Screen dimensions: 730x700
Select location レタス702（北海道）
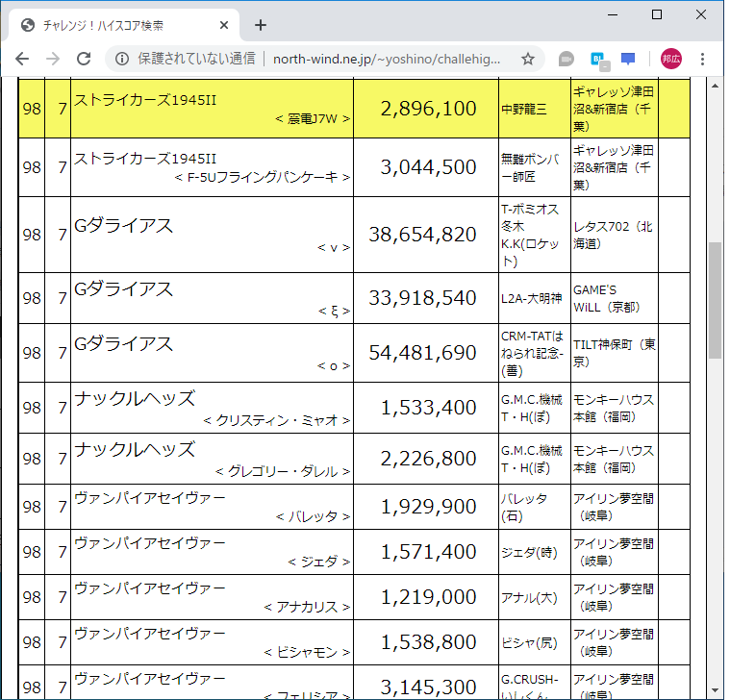613,235
